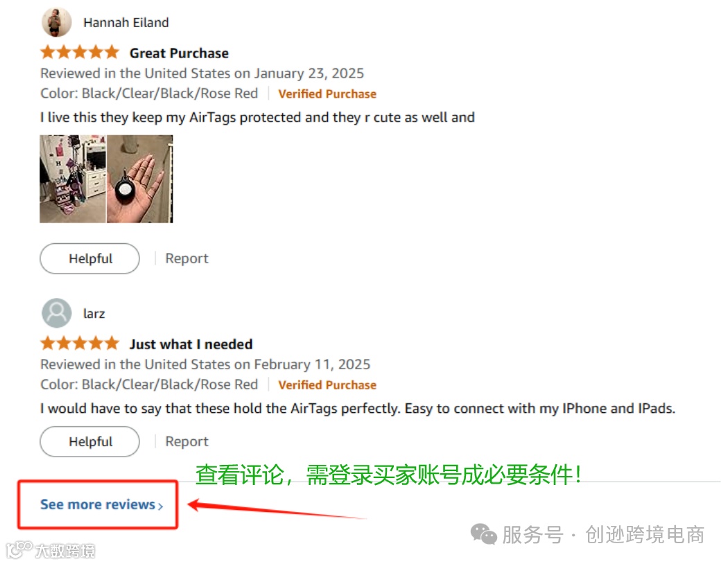Screen dimensions: 728x564
Task: Report Hannah Eiland's review
Action: [x=187, y=258]
